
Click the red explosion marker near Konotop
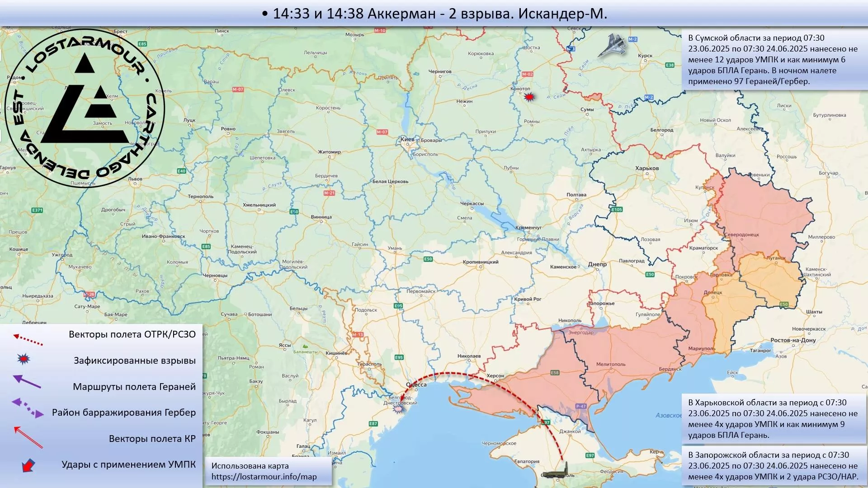pos(529,97)
